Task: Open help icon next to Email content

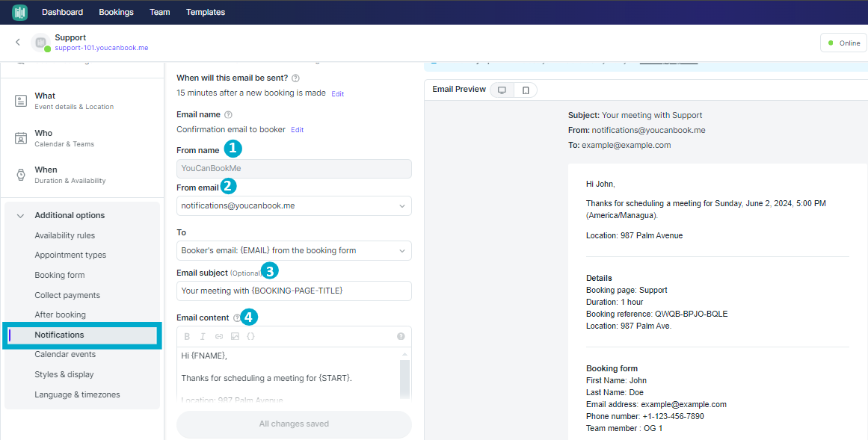Action: pyautogui.click(x=237, y=317)
